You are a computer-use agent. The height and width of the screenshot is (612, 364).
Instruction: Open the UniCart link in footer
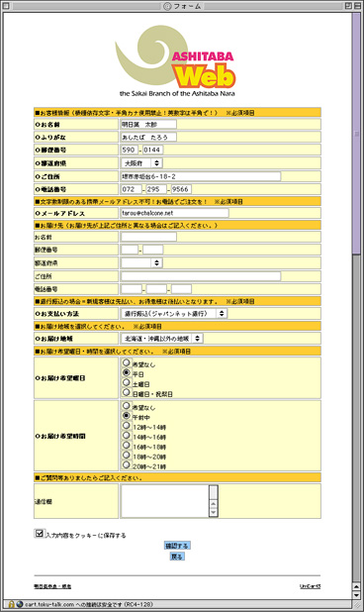click(311, 586)
